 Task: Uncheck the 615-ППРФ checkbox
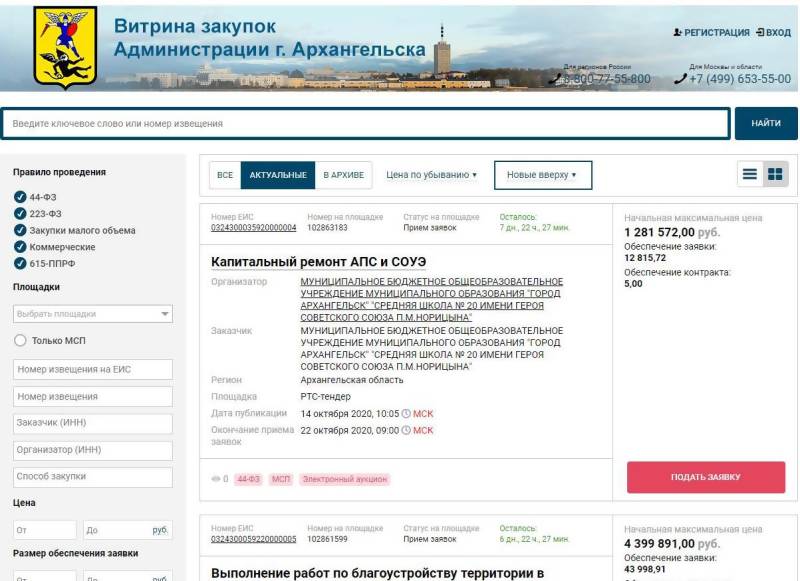click(x=20, y=263)
